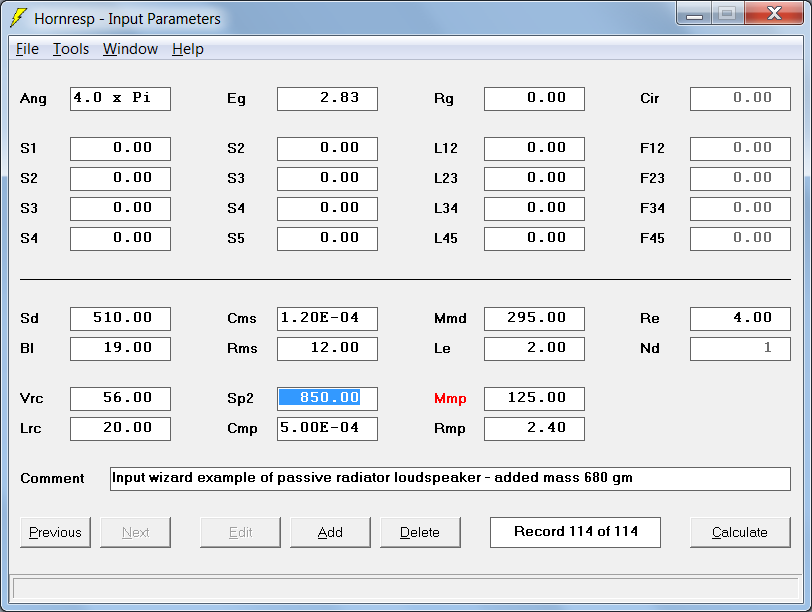Click the Comment label
Screen dimensions: 812x612
52,478
